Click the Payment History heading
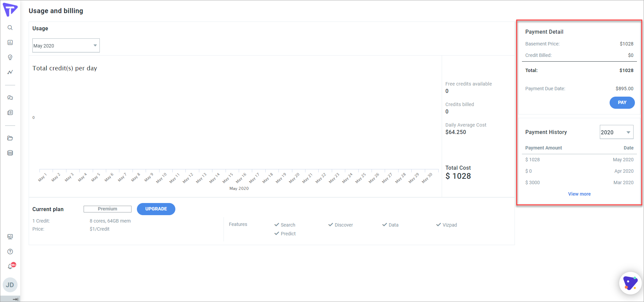Screen dimensions: 644x302 click(546, 132)
